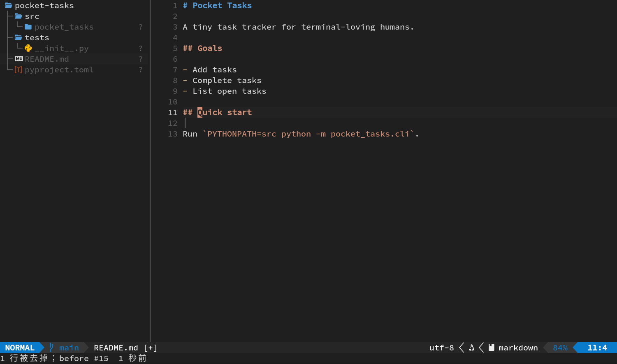
Task: Click the 84% scroll position indicator
Action: (560, 348)
